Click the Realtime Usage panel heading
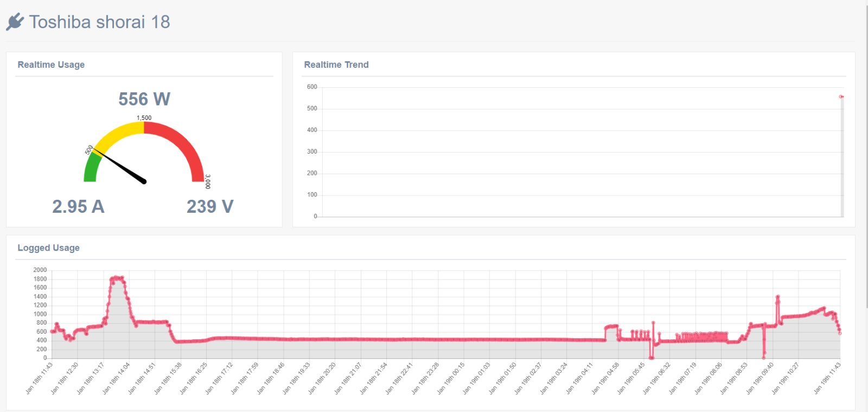 pyautogui.click(x=51, y=65)
